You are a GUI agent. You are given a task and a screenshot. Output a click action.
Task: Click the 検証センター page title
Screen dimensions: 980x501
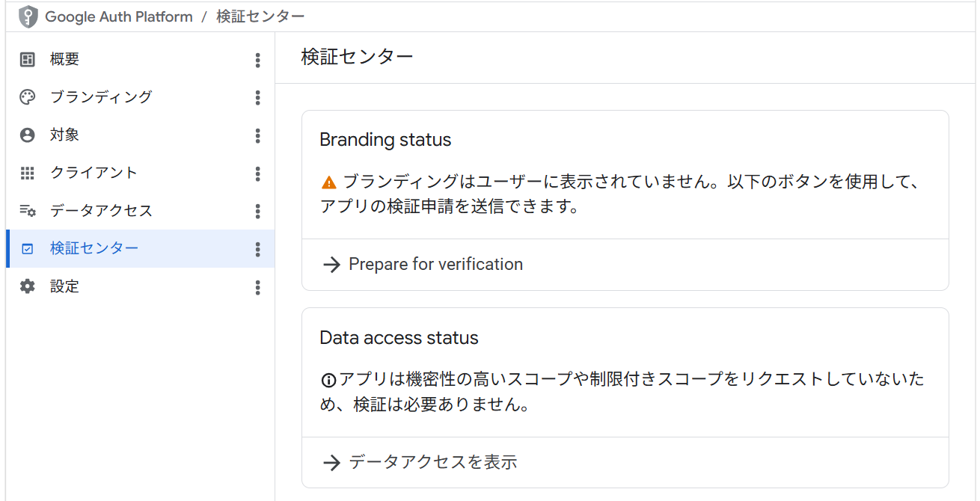coord(357,57)
